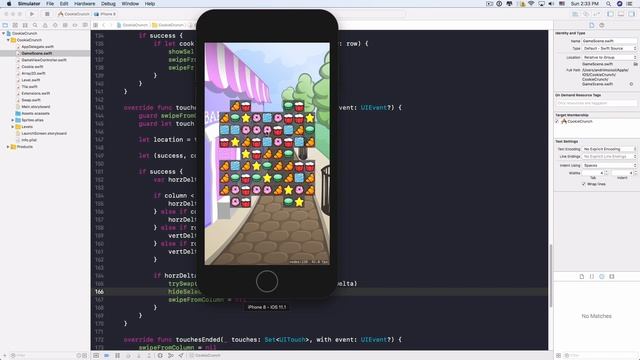Click the Assistant editor icon in toolbar
The width and height of the screenshot is (640, 360).
pos(586,14)
